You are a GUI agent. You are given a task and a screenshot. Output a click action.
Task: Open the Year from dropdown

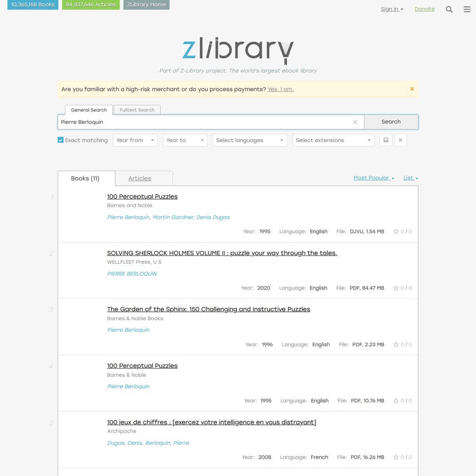click(135, 140)
